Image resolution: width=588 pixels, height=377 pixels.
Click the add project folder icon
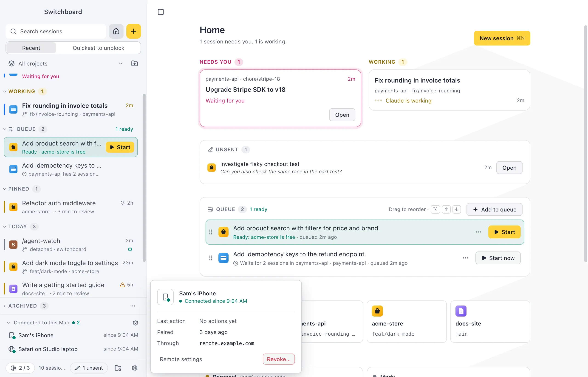click(x=135, y=63)
